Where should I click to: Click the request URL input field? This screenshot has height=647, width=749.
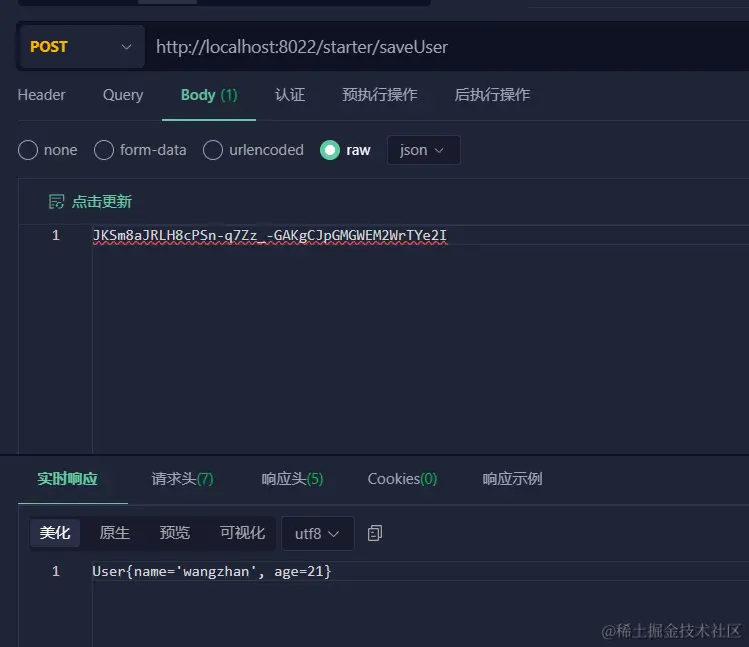449,47
